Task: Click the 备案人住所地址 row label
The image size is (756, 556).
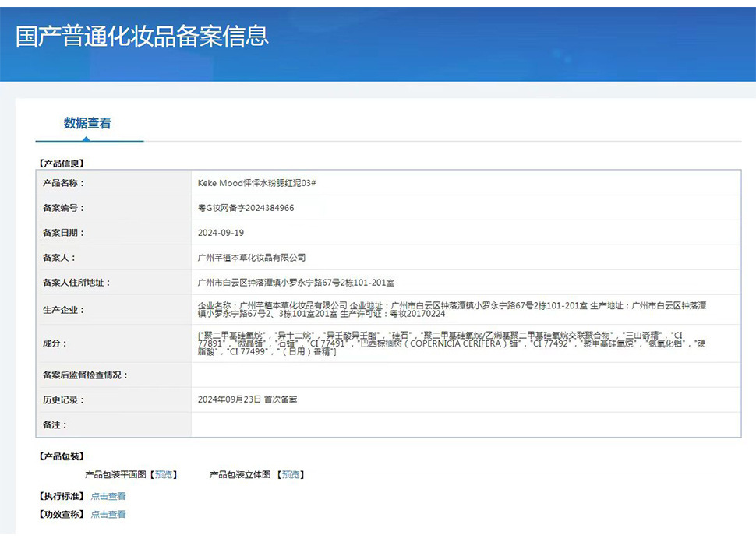Action: pyautogui.click(x=76, y=283)
